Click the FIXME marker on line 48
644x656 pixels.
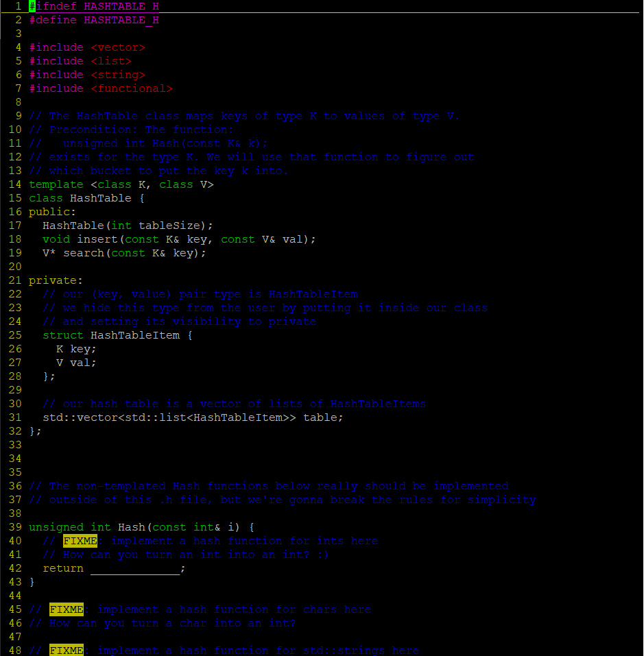pos(66,650)
